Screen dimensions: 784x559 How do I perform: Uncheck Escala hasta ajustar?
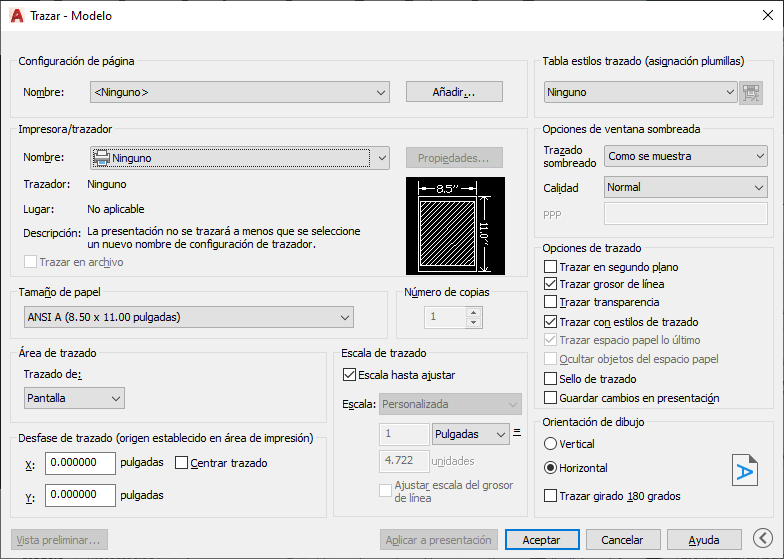[x=349, y=374]
